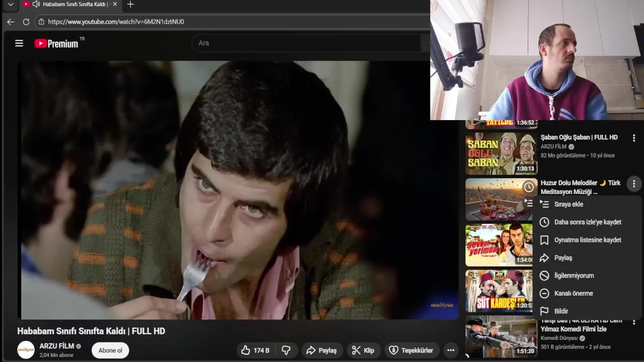Image resolution: width=644 pixels, height=362 pixels.
Task: Open the site information icon in address bar
Action: (41, 22)
